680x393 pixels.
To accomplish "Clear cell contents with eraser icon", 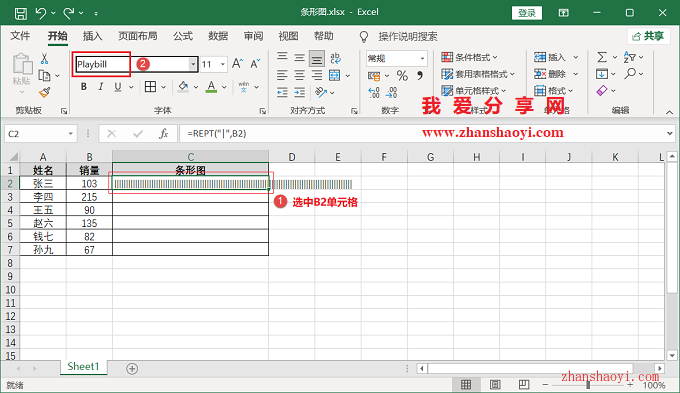I will coord(602,91).
